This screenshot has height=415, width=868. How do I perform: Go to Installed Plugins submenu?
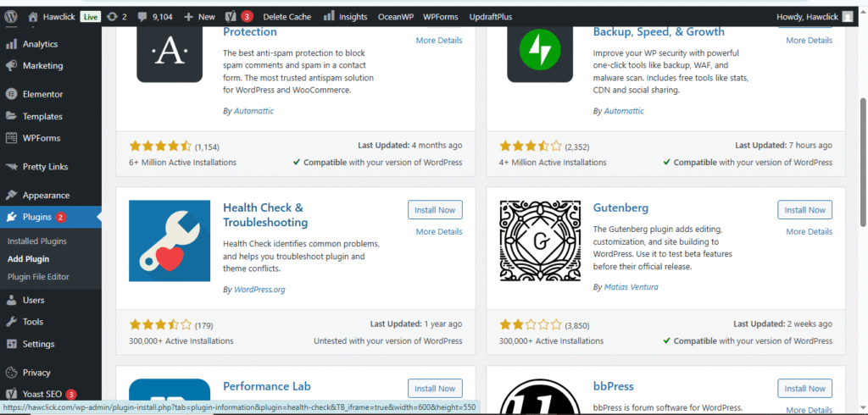(48, 241)
